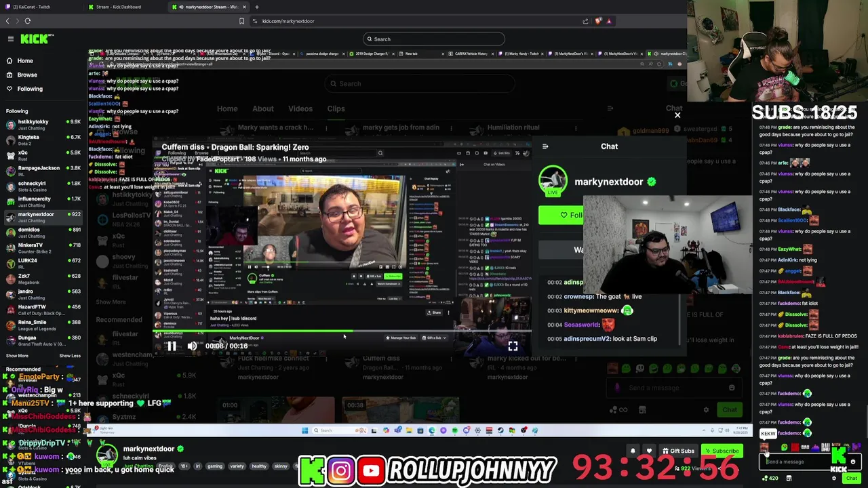
Task: Select the Clips tab on the background channel page
Action: 336,108
